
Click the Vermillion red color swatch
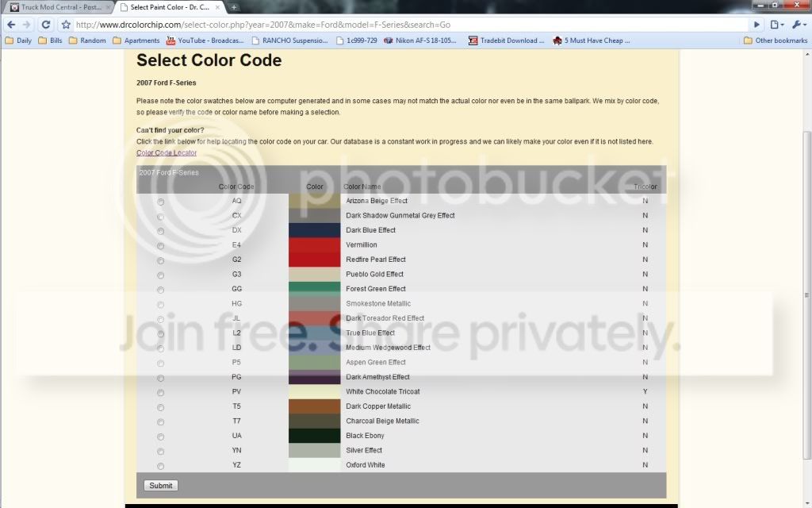tap(314, 244)
